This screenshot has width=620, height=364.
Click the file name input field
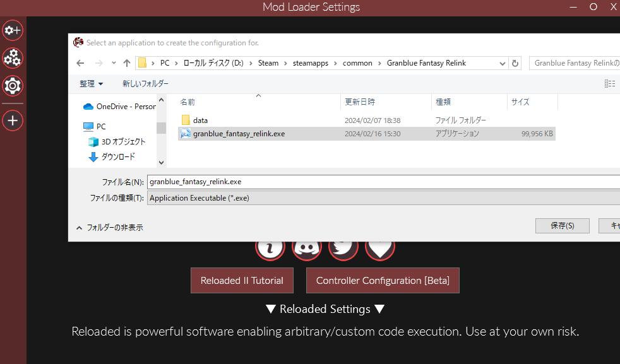[x=383, y=182]
